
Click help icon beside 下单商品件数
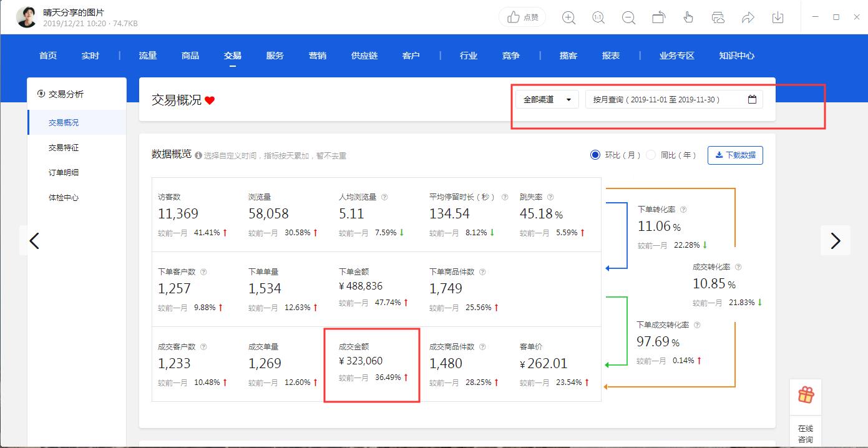(482, 271)
